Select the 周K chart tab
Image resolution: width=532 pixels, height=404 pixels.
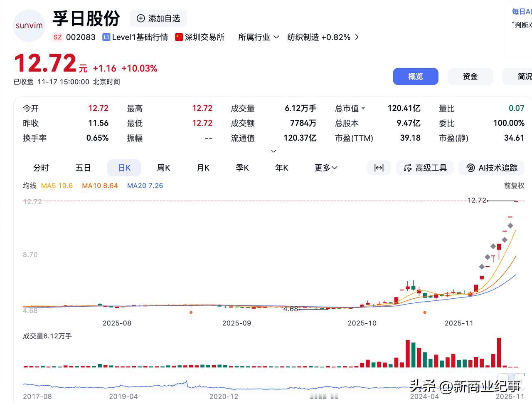[163, 168]
